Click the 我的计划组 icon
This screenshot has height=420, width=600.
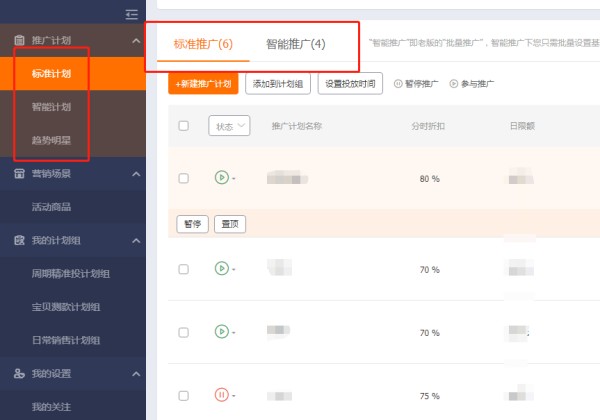19,240
